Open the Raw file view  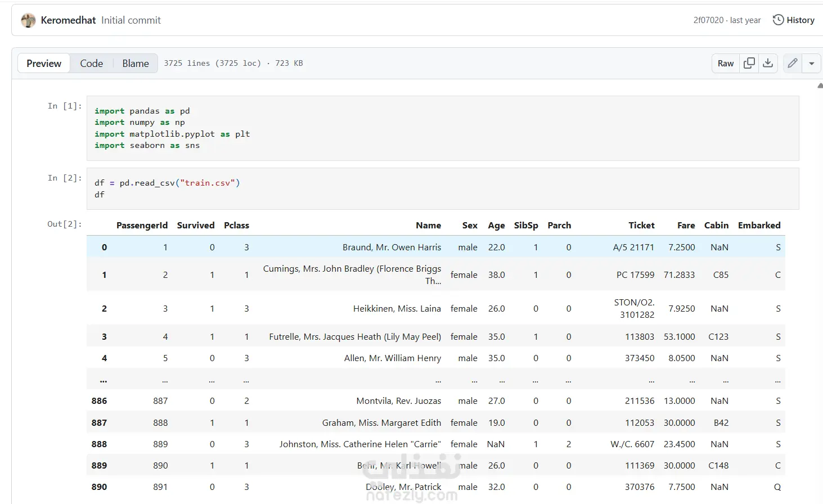click(726, 64)
